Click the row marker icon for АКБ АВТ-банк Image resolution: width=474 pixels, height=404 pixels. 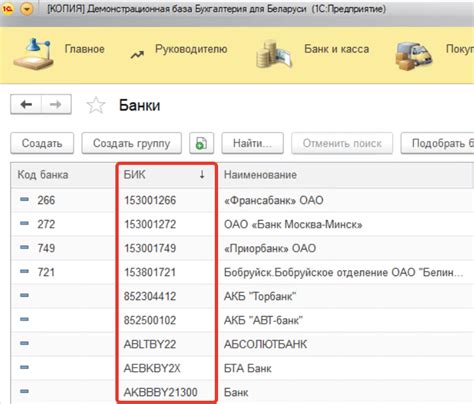24,319
